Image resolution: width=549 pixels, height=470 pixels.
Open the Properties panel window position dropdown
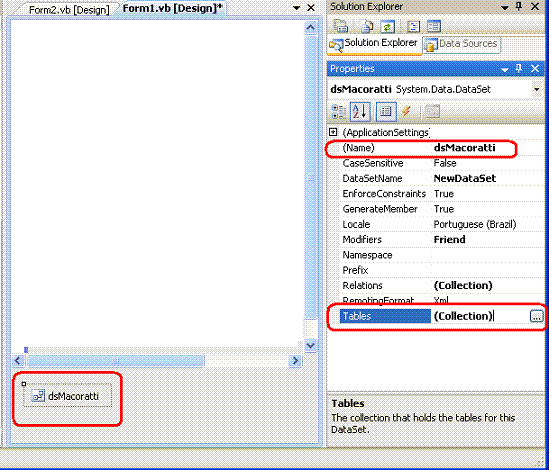505,69
